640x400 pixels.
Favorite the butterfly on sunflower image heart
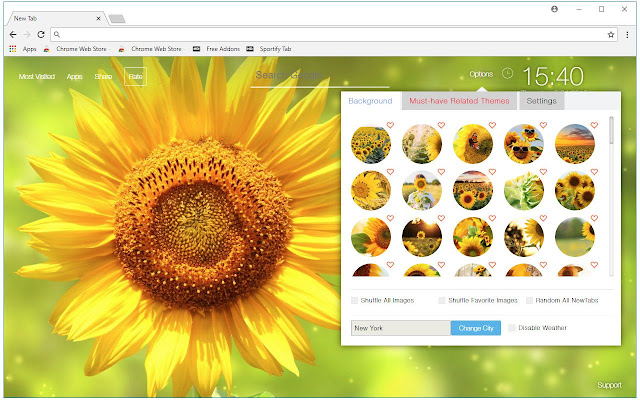point(492,125)
